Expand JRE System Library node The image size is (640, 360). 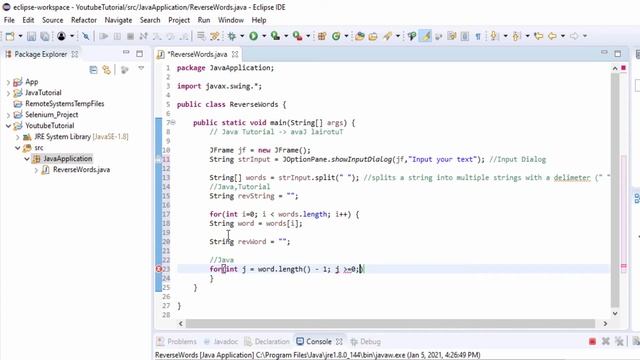click(x=18, y=137)
